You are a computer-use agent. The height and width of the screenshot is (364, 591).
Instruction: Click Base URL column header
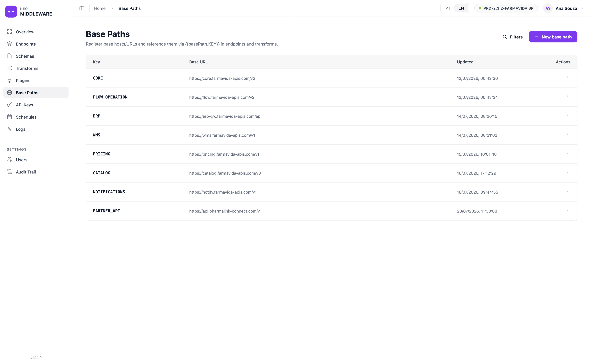[198, 62]
